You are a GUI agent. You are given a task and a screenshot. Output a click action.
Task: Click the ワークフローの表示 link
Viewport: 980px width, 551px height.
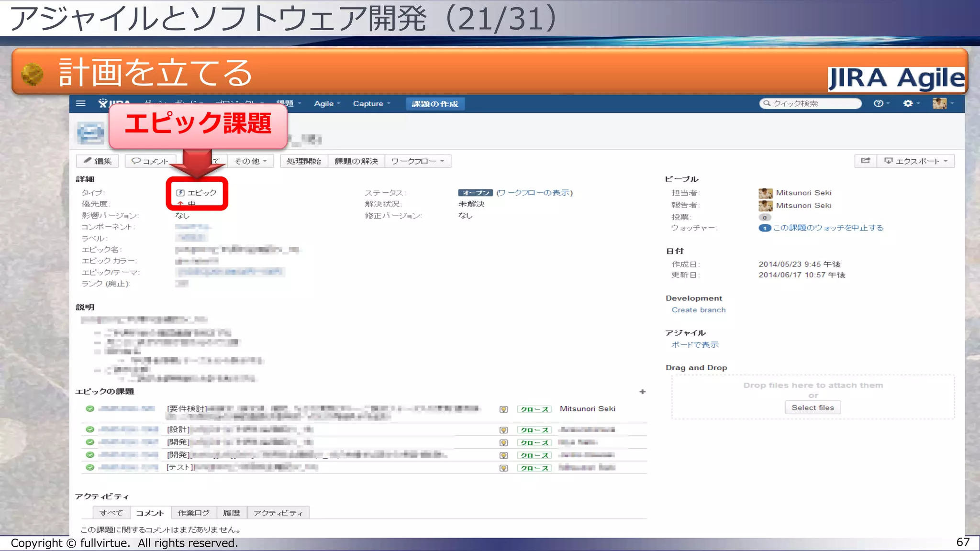click(535, 193)
